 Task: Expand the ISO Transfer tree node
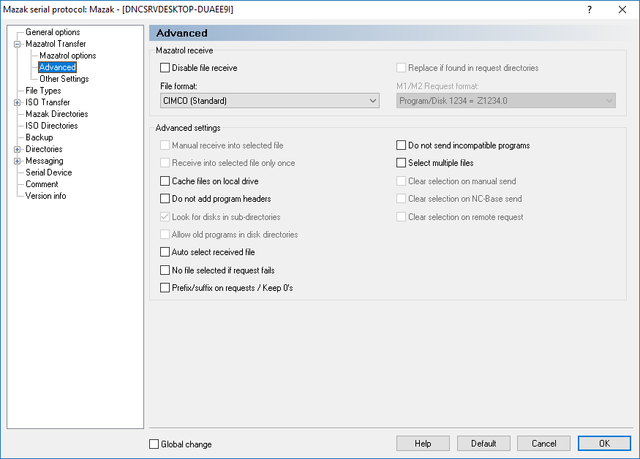17,102
